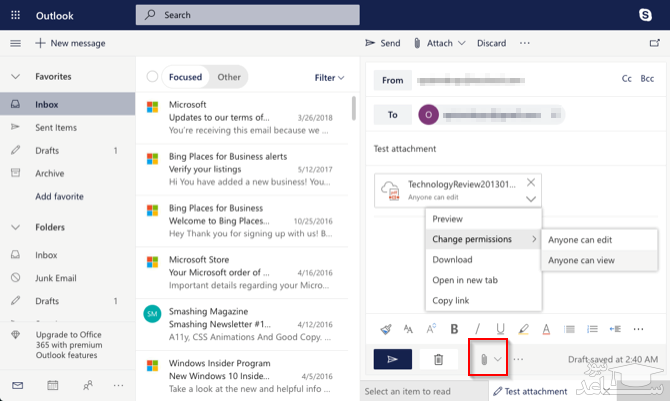Choose the Anyone can view permission

pos(581,260)
